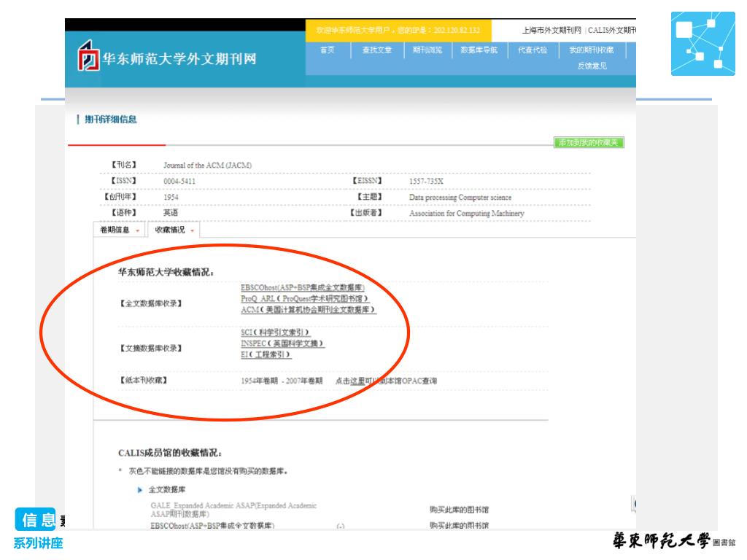Click subject Data processing Computer science

pyautogui.click(x=460, y=197)
